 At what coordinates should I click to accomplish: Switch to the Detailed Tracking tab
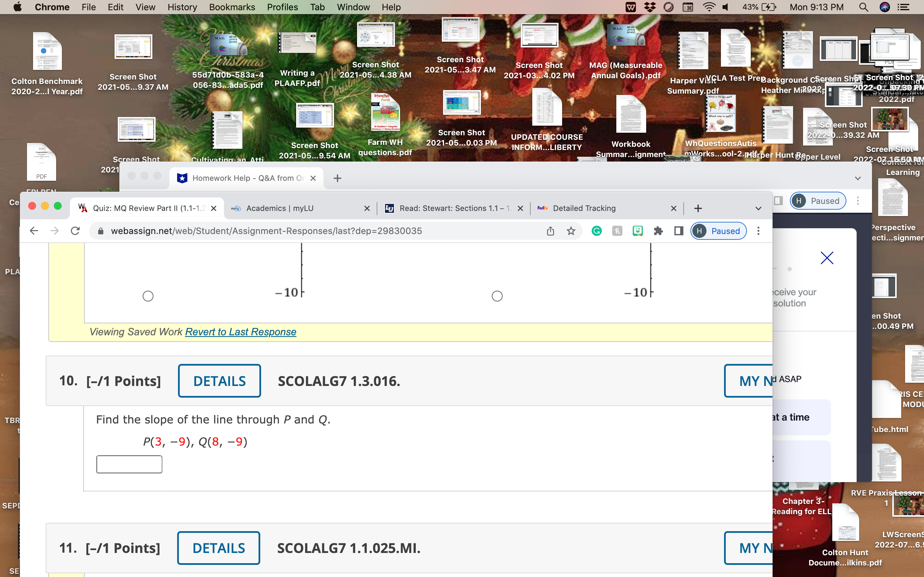584,208
